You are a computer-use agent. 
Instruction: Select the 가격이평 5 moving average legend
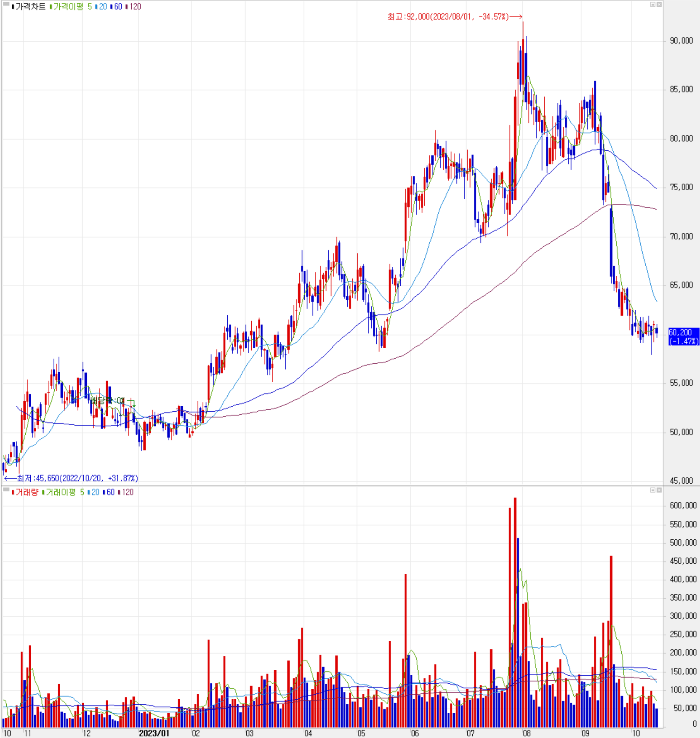[72, 7]
